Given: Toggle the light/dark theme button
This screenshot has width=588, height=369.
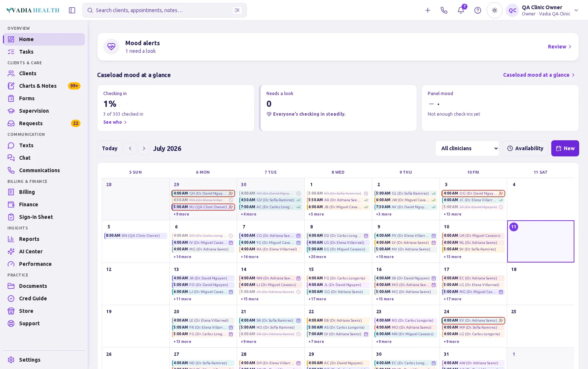Looking at the screenshot, I should click(495, 10).
